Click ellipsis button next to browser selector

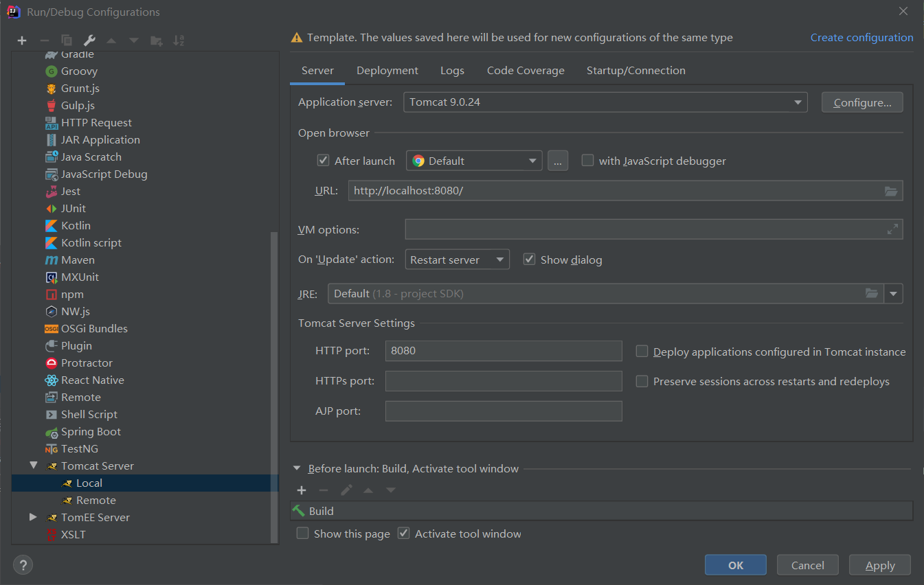point(558,161)
